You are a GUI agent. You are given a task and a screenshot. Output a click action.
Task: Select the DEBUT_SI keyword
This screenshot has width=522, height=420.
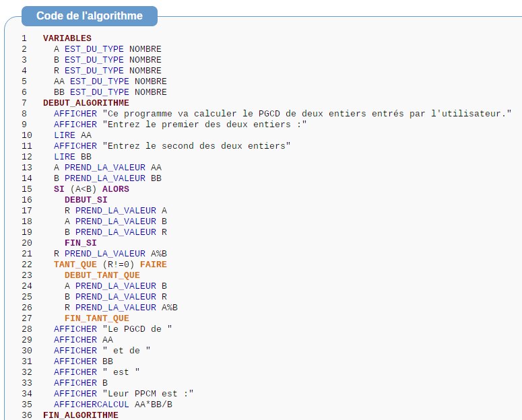(86, 200)
